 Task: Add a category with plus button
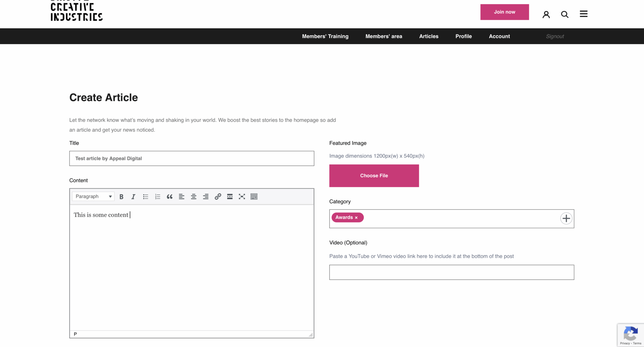566,218
